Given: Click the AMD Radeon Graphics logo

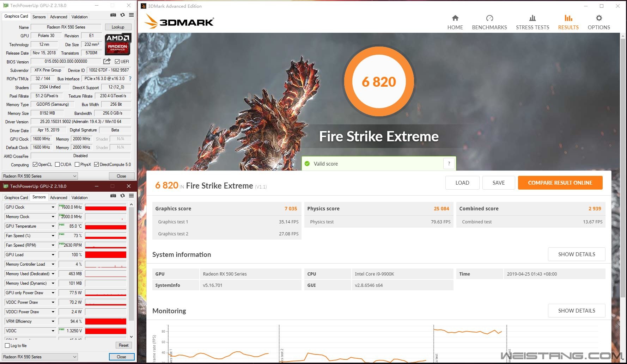Looking at the screenshot, I should click(118, 44).
